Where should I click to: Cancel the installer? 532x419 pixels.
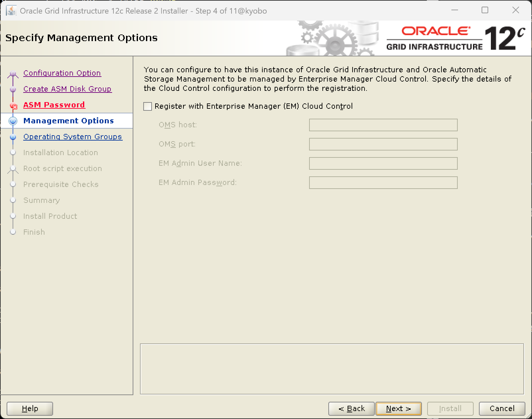point(502,408)
